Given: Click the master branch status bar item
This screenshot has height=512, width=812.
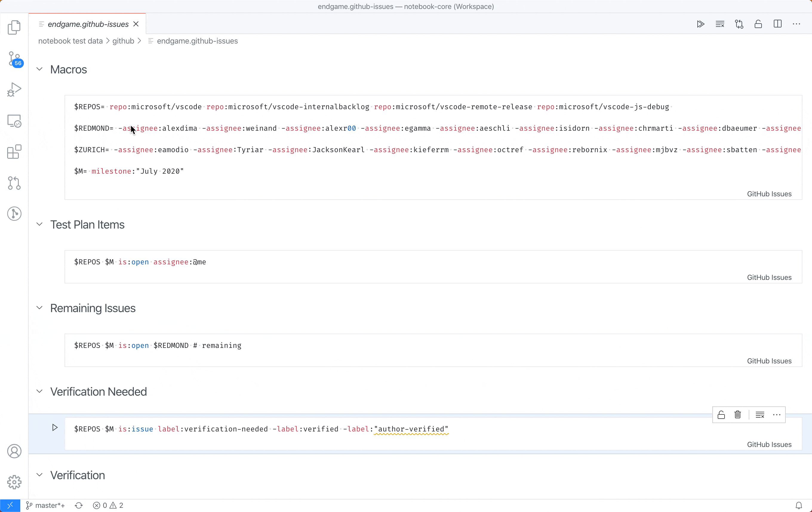Looking at the screenshot, I should point(45,505).
